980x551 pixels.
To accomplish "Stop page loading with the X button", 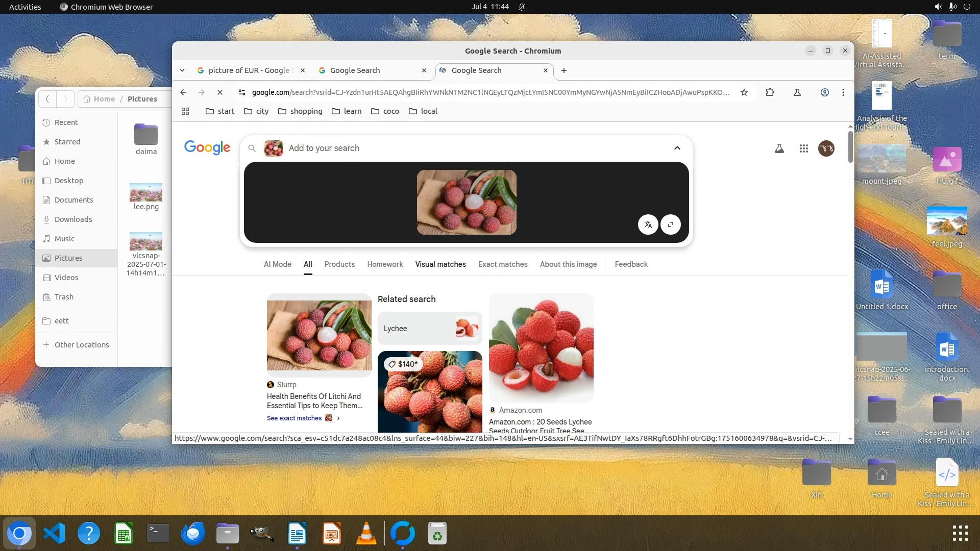I will [220, 92].
